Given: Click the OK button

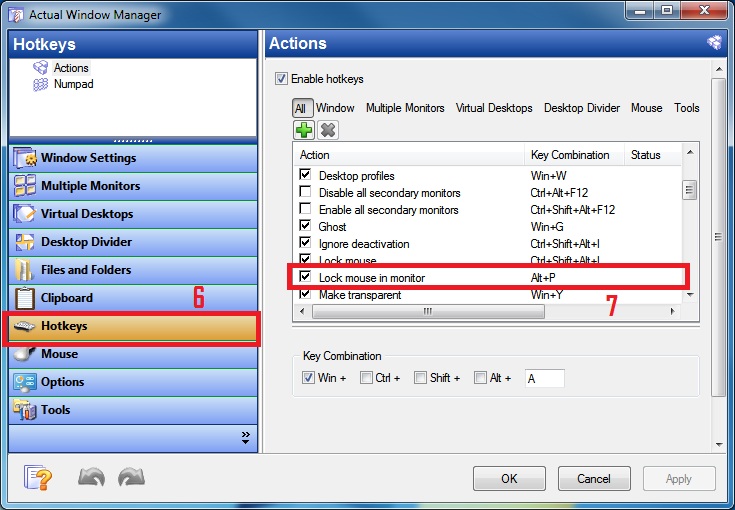Looking at the screenshot, I should (509, 479).
